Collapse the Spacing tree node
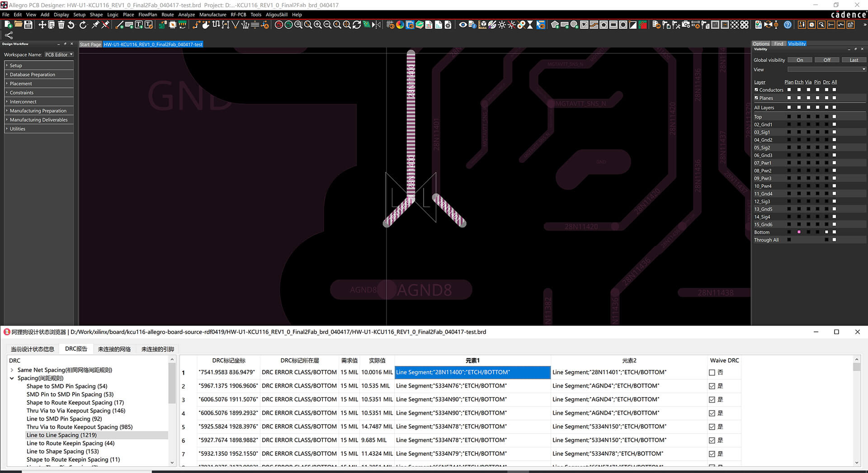This screenshot has height=473, width=868. pos(12,378)
